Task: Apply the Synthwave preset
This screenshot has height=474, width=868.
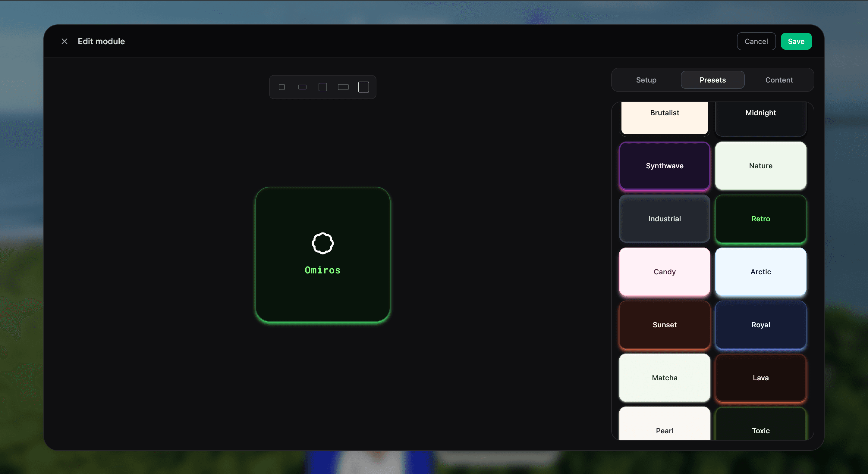Action: coord(665,166)
